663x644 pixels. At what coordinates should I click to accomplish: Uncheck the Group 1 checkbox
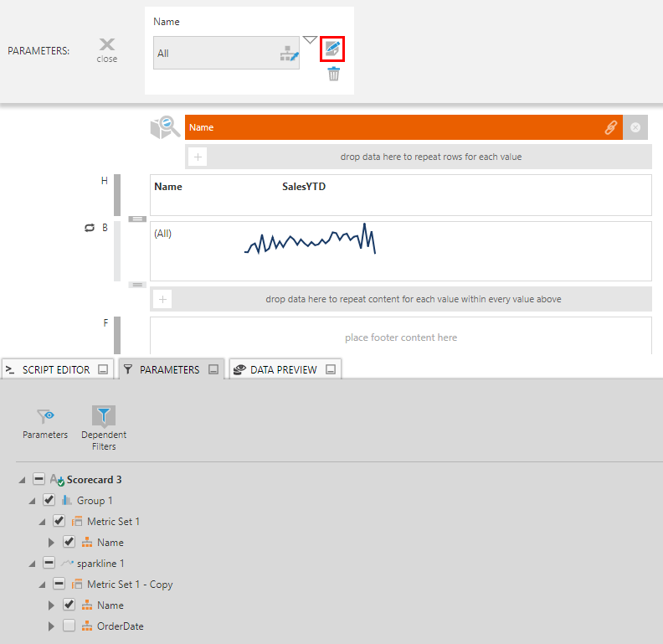49,500
